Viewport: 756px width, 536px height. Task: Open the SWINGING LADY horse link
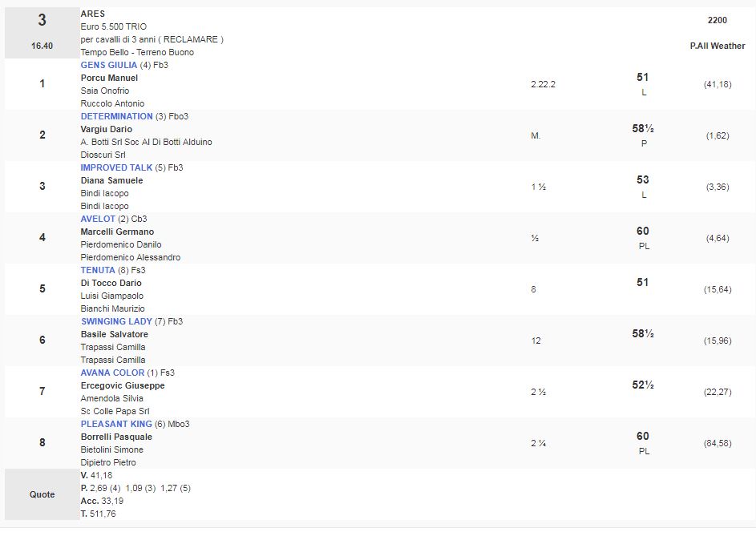click(116, 321)
